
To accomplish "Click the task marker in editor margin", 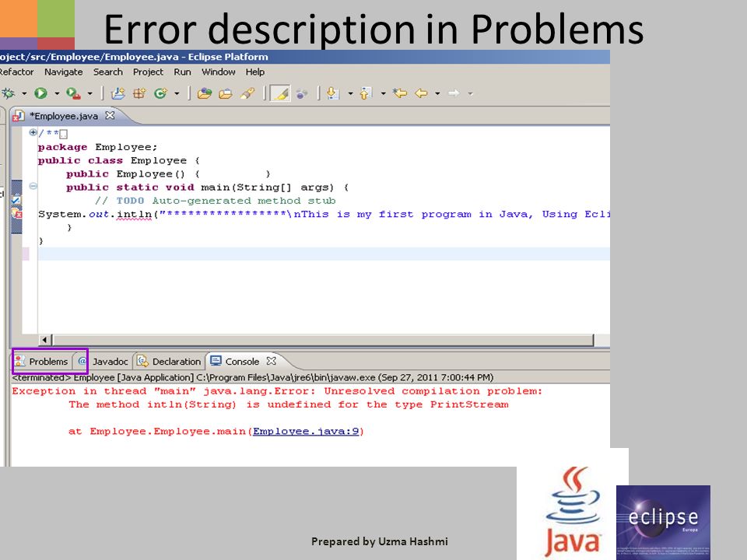I will point(16,201).
